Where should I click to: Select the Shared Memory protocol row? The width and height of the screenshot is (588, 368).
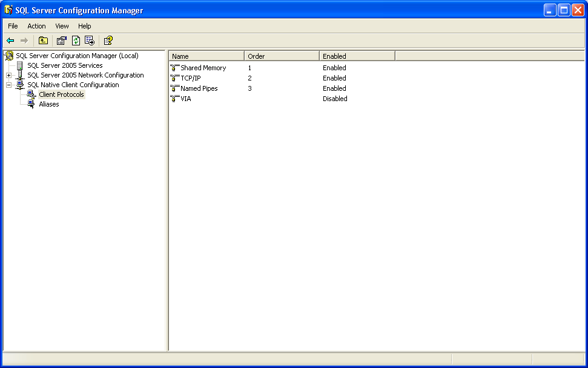[x=203, y=68]
